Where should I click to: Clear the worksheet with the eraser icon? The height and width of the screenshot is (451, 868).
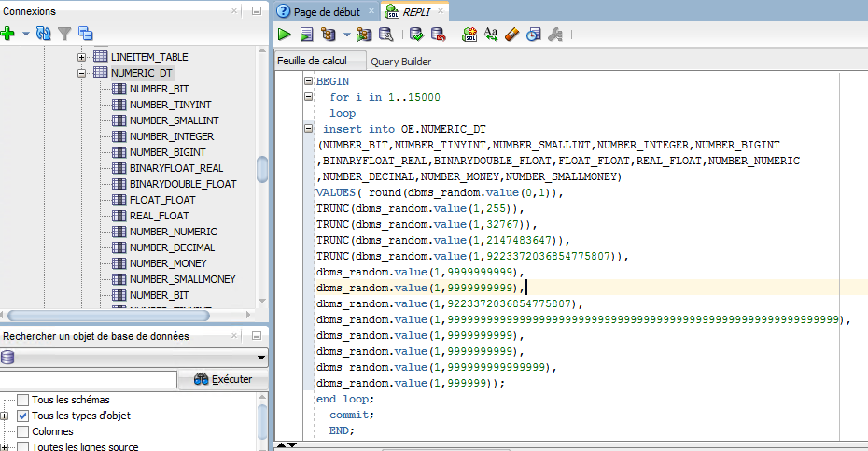click(x=512, y=35)
